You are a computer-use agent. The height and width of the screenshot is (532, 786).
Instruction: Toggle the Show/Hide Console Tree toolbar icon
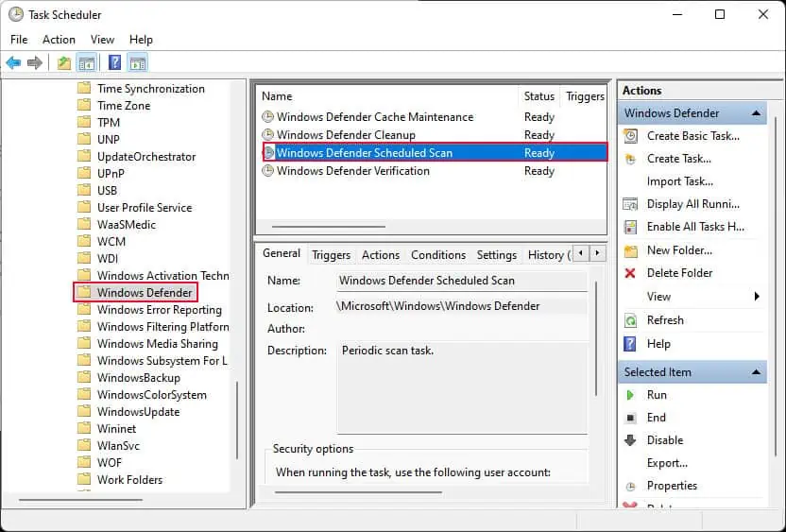point(86,63)
